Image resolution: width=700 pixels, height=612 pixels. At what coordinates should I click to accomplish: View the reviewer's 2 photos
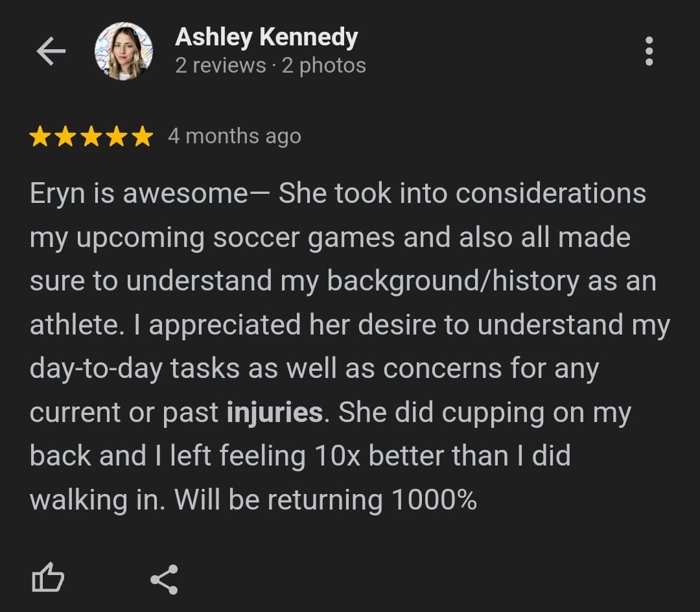click(324, 65)
